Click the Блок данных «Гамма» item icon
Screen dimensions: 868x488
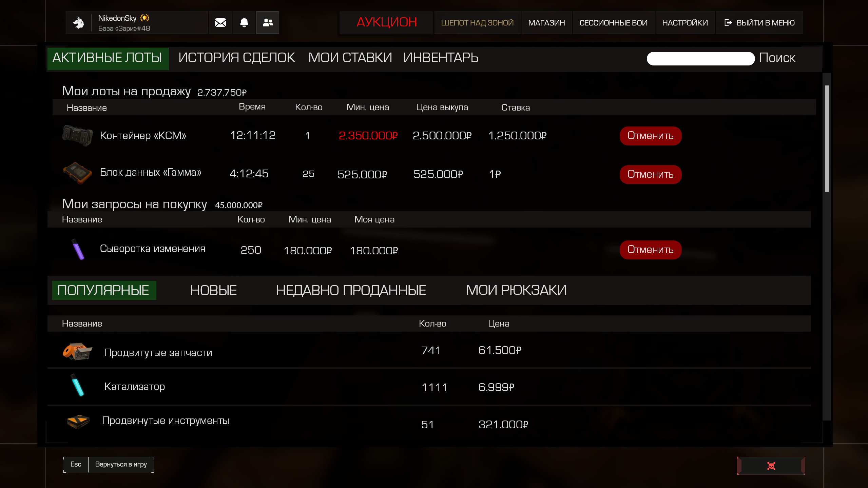(77, 173)
